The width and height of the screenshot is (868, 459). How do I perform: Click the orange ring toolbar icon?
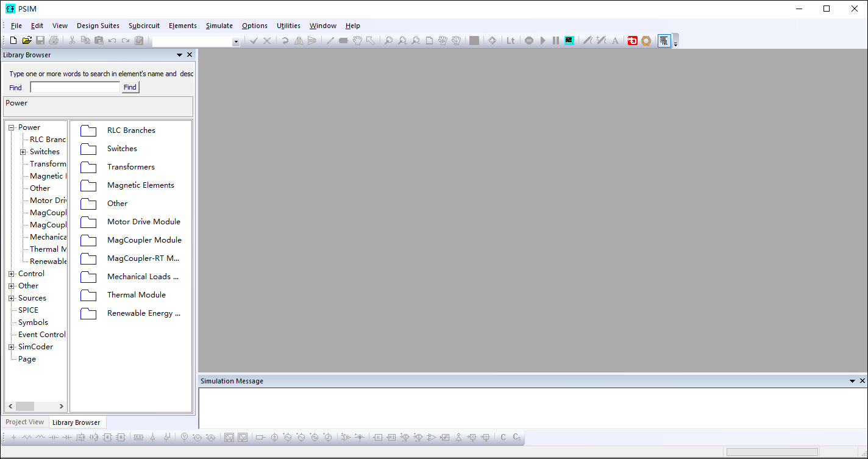tap(646, 41)
